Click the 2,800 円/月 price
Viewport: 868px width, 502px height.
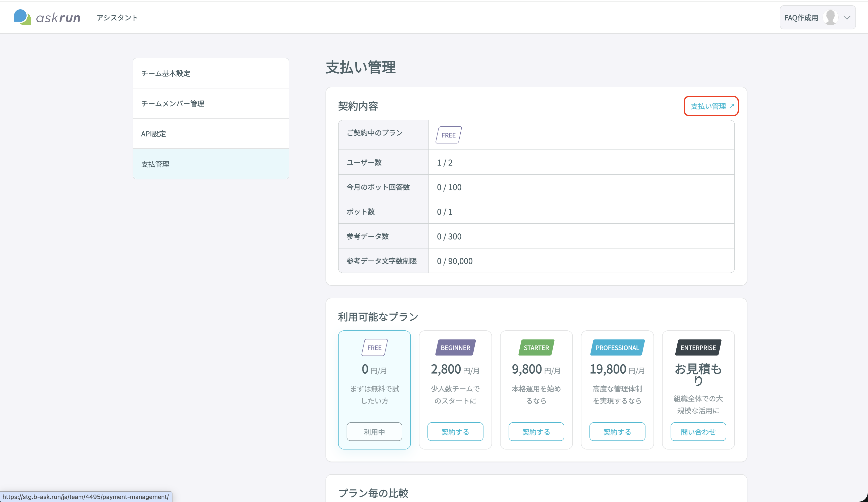click(x=455, y=369)
